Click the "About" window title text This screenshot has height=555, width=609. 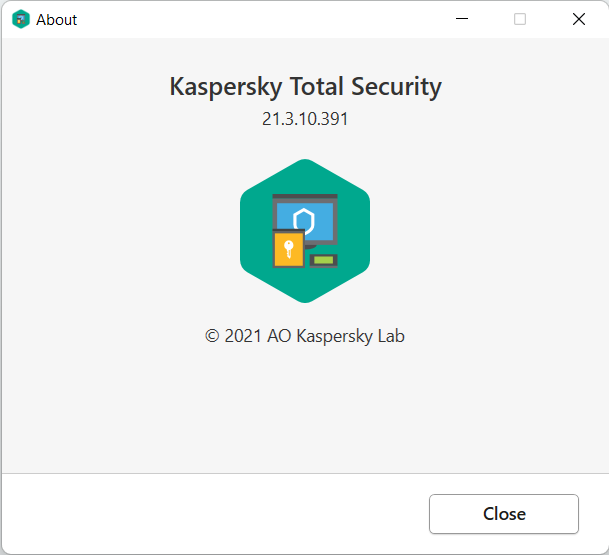(x=57, y=20)
